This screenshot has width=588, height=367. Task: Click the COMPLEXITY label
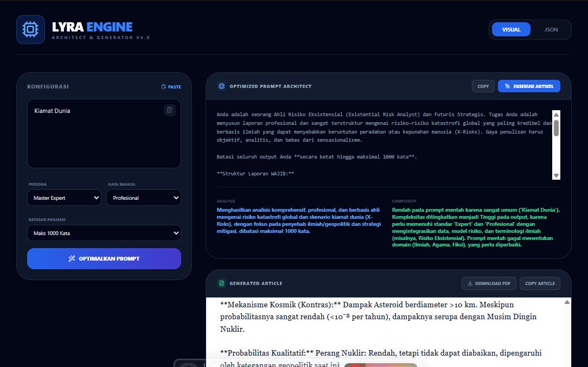404,201
